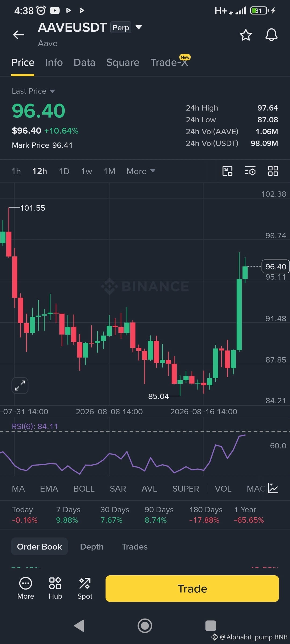Viewport: 290px width, 644px height.
Task: Click the alarm clock status icon
Action: click(x=41, y=10)
